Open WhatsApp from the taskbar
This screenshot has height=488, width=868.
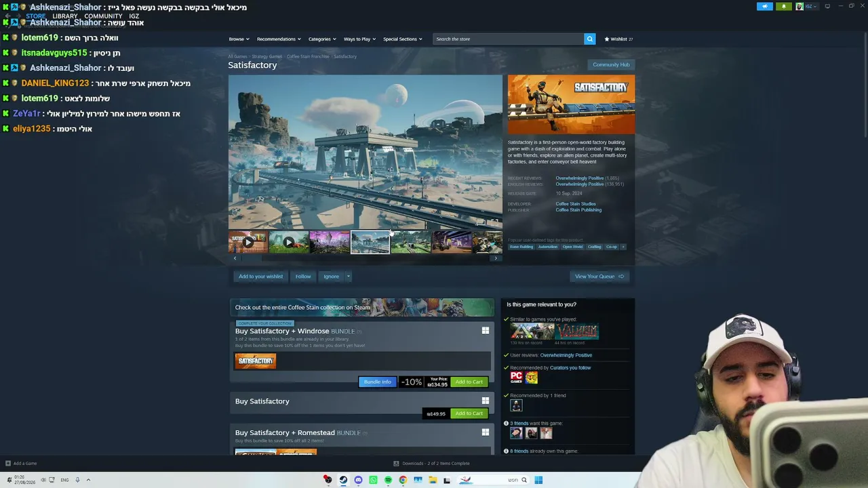[x=373, y=480]
